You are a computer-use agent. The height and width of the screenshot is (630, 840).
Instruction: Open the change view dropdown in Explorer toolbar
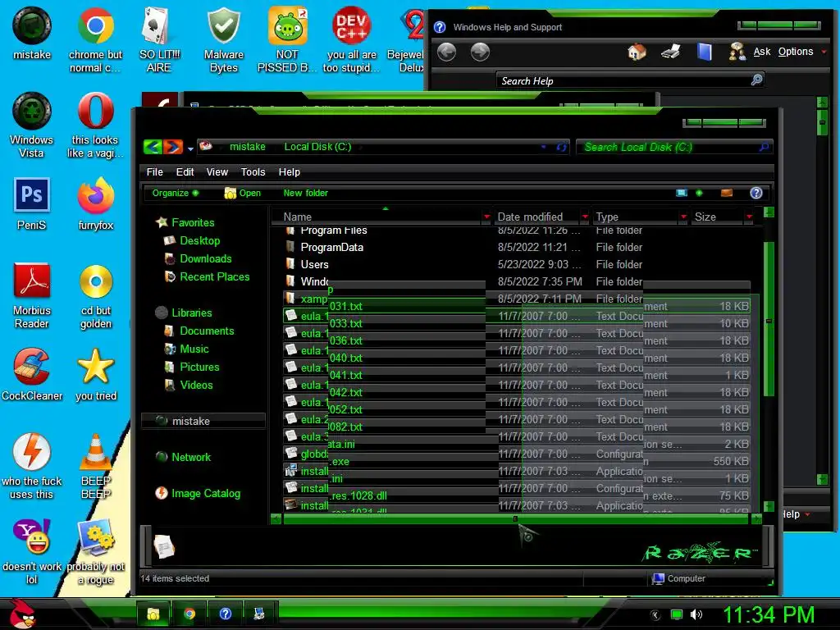pyautogui.click(x=699, y=193)
